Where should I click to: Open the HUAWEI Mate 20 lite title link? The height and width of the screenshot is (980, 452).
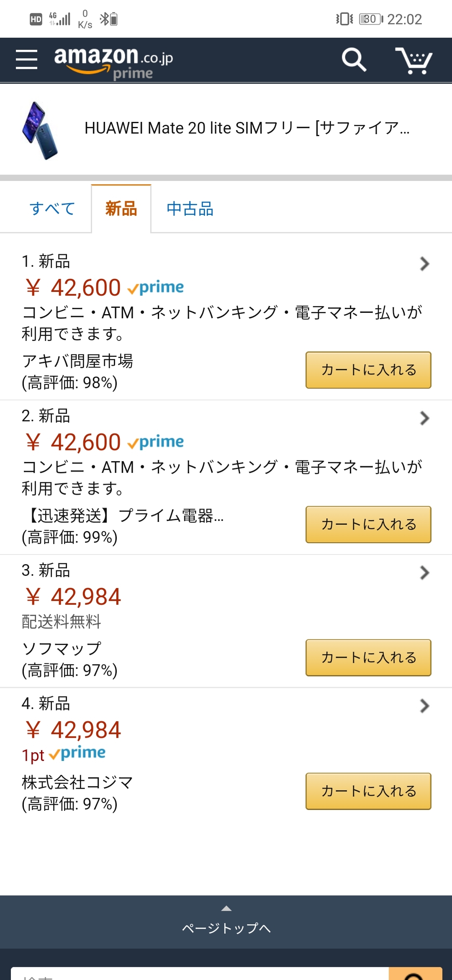[x=247, y=128]
